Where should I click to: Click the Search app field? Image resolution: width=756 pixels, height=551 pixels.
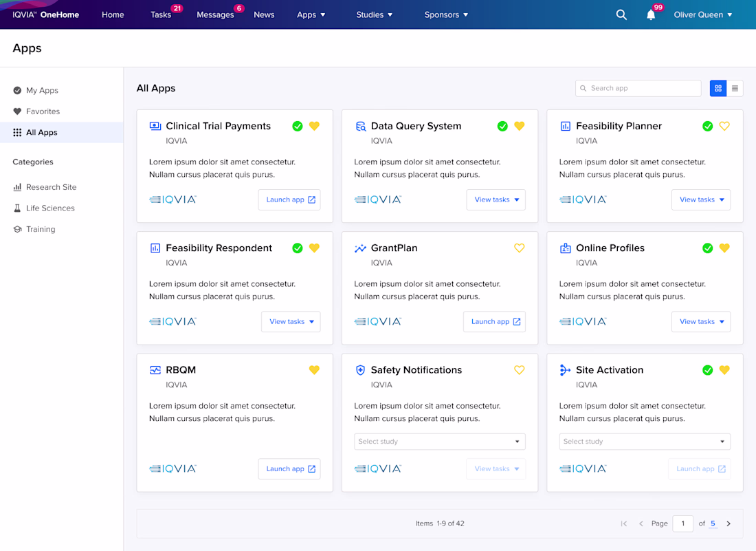click(x=638, y=88)
